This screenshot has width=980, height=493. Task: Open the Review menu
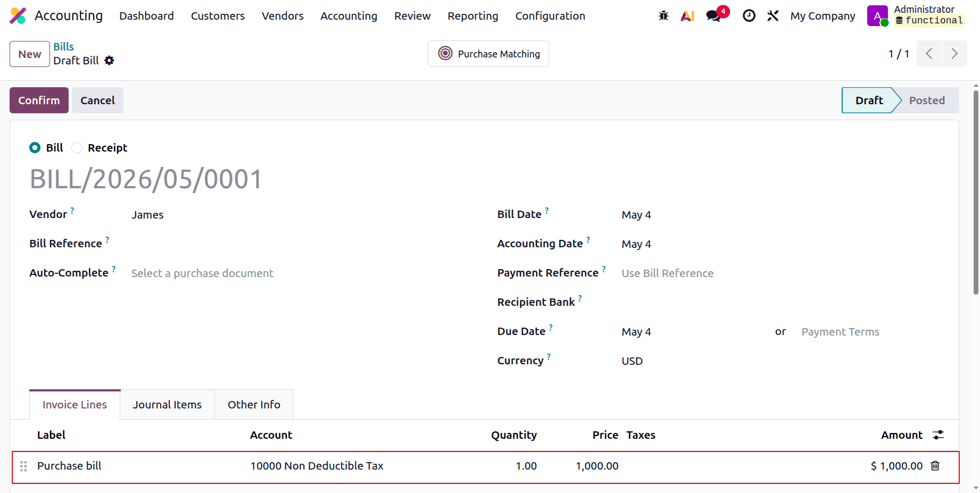point(412,16)
